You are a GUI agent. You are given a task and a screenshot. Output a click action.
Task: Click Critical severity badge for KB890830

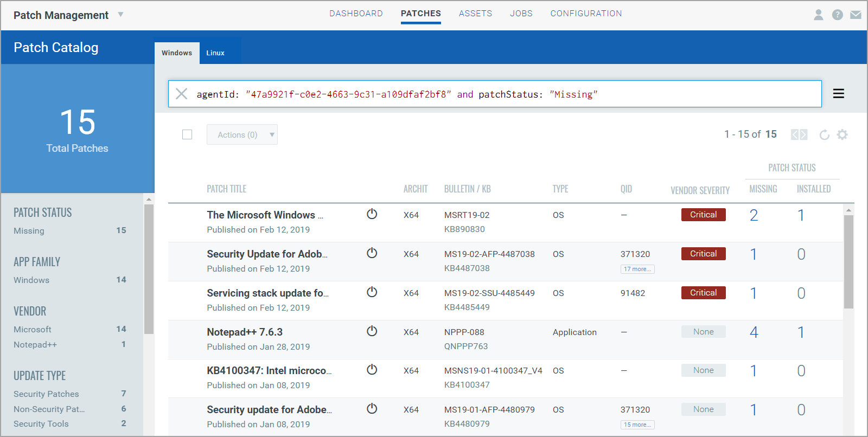(704, 215)
